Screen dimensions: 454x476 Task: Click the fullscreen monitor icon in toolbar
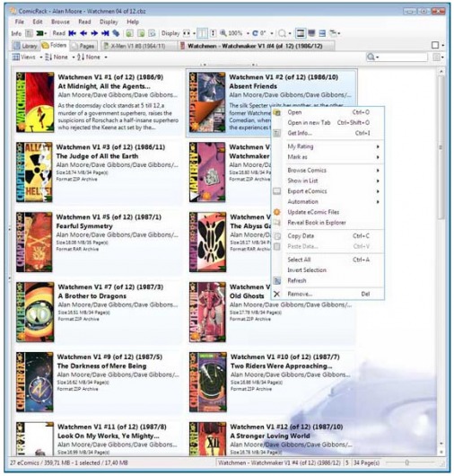(311, 33)
